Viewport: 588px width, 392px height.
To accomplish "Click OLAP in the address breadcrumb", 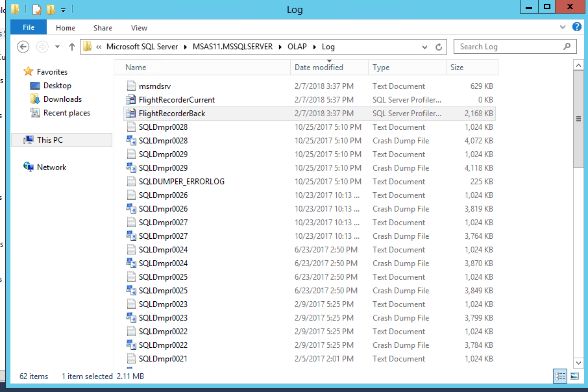I will click(297, 47).
